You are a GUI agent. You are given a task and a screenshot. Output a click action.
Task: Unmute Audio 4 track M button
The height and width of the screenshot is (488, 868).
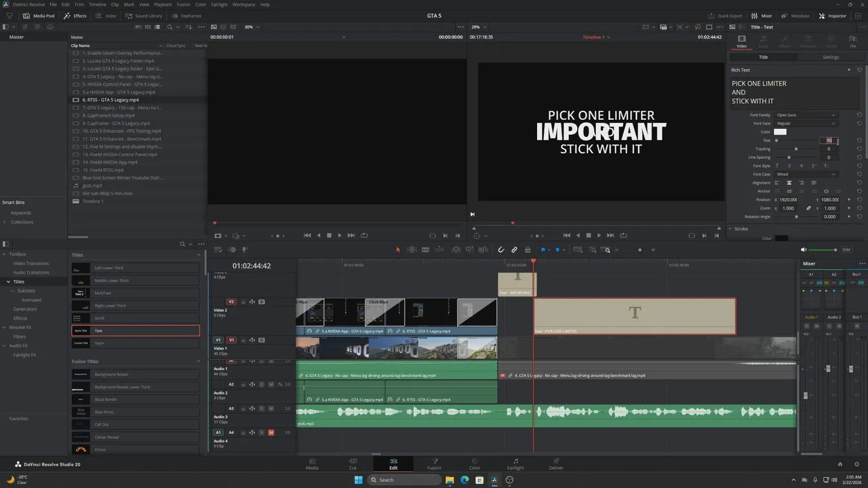[x=271, y=432]
